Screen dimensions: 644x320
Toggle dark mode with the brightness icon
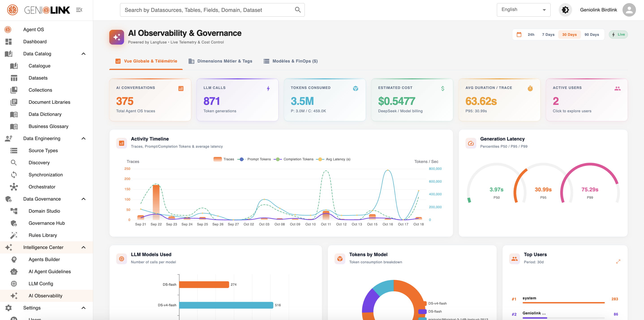pos(565,10)
